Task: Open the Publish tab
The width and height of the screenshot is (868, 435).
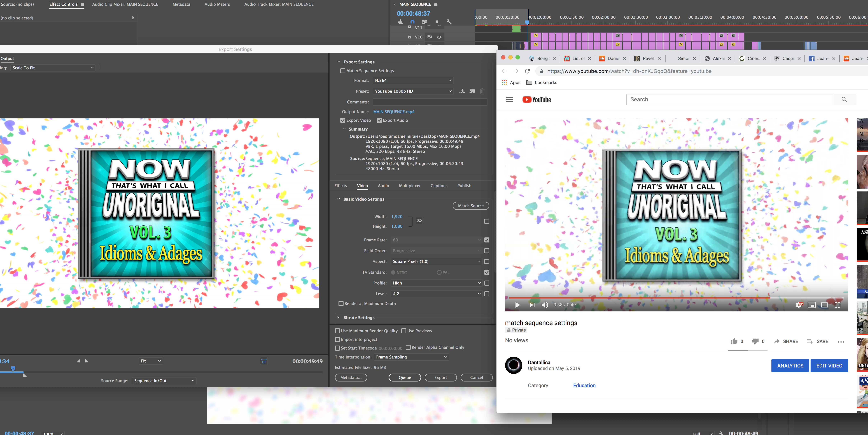Action: (464, 186)
